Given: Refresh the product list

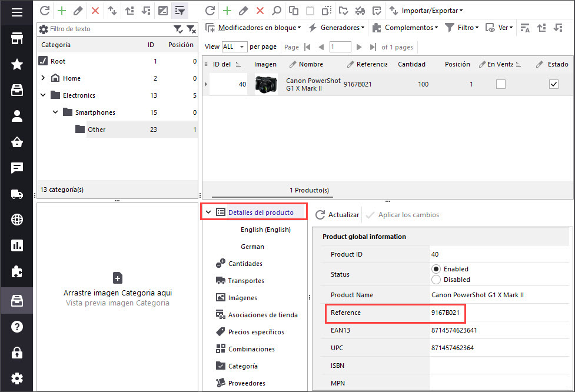Looking at the screenshot, I should click(210, 10).
